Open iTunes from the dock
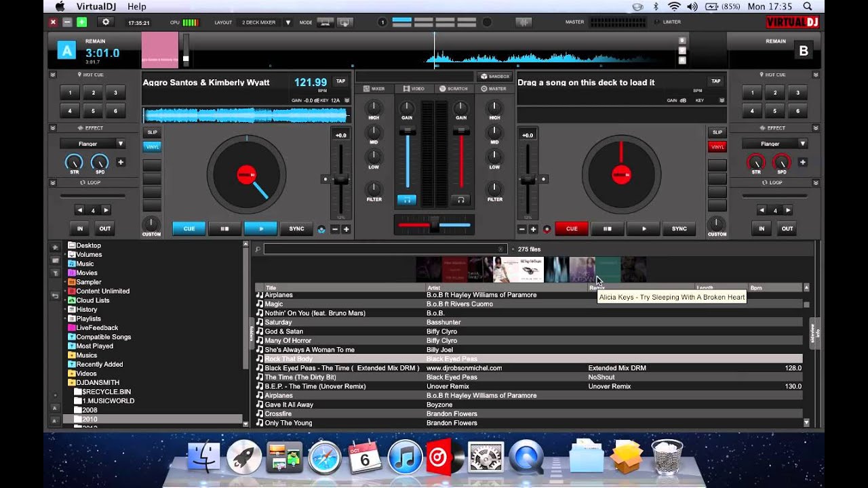Image resolution: width=868 pixels, height=488 pixels. tap(406, 457)
